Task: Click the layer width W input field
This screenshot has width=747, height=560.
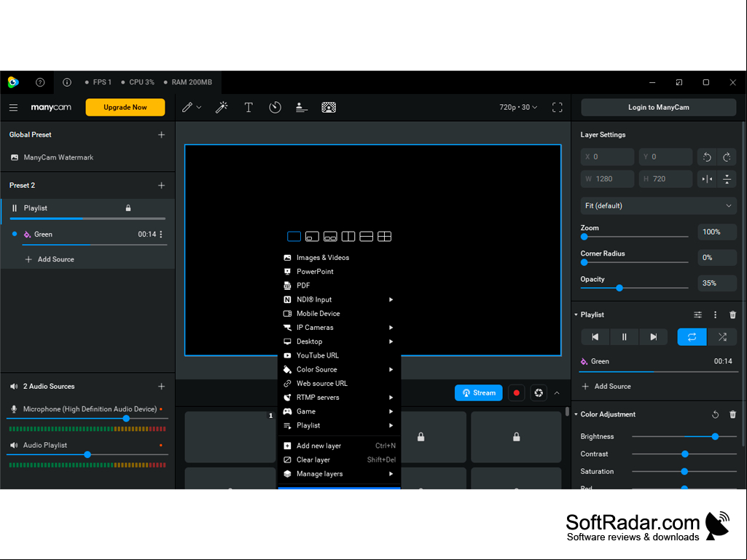Action: 607,179
